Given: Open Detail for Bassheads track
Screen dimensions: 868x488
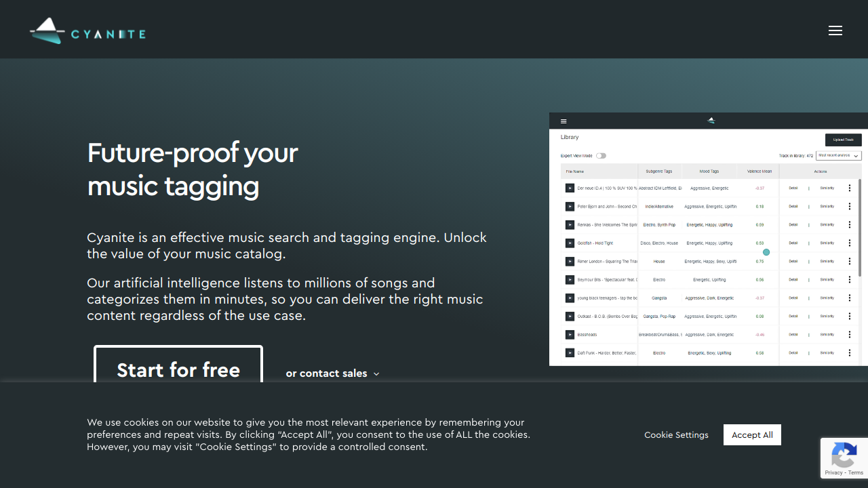Looking at the screenshot, I should 793,334.
